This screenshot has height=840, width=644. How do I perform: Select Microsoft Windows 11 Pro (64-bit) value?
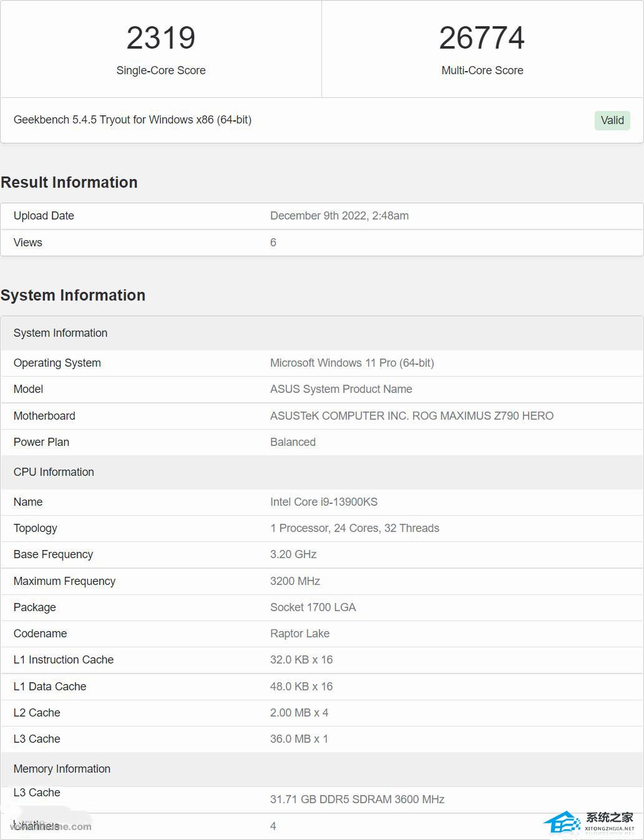352,363
